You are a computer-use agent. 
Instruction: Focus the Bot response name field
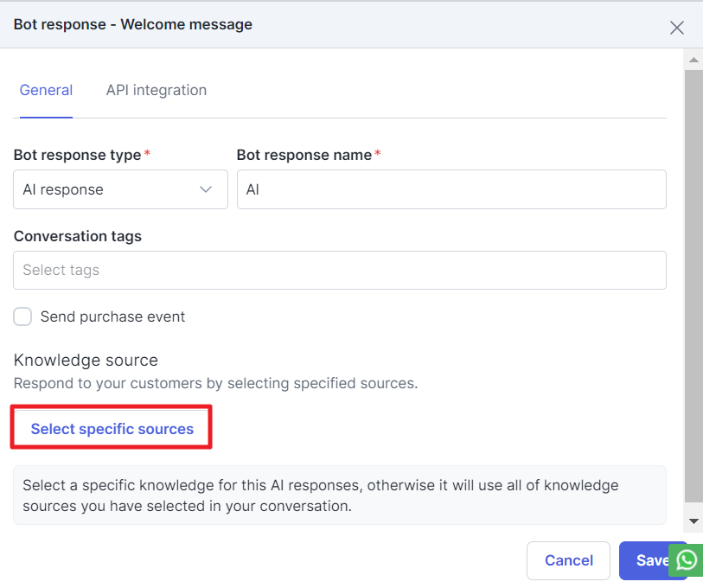pyautogui.click(x=451, y=189)
